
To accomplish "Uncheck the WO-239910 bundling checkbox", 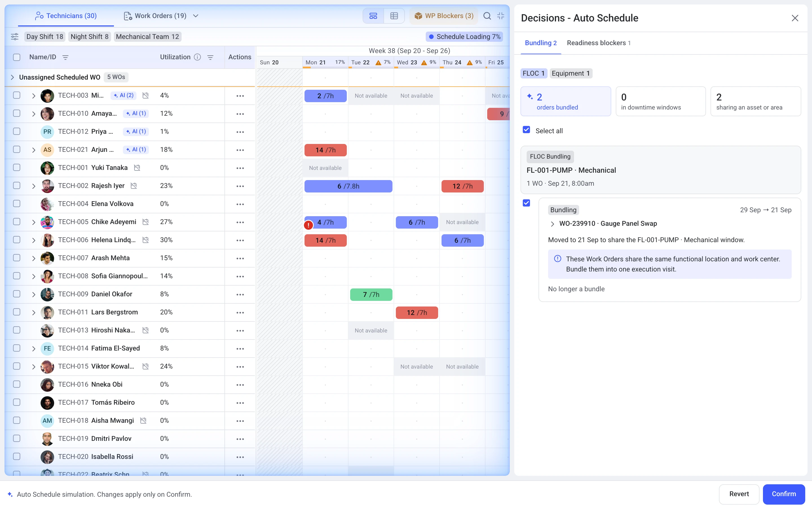I will 526,203.
